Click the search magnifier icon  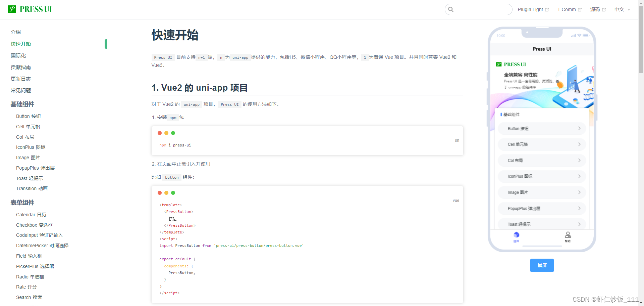pos(451,9)
